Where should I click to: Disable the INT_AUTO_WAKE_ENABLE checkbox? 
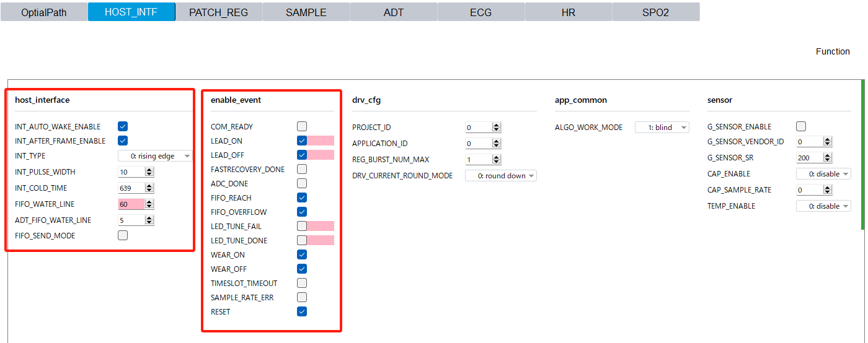pos(123,126)
